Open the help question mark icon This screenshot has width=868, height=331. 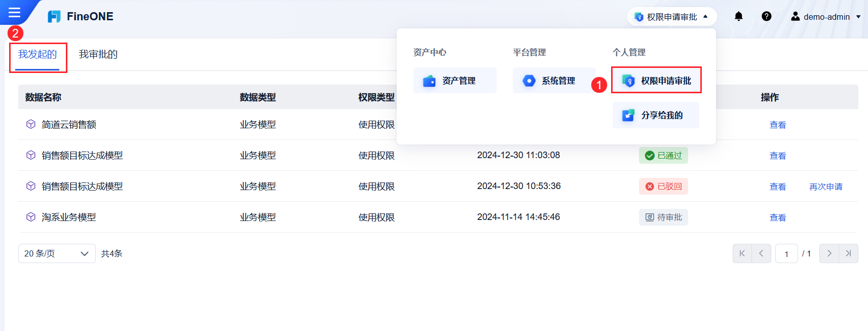tap(767, 16)
